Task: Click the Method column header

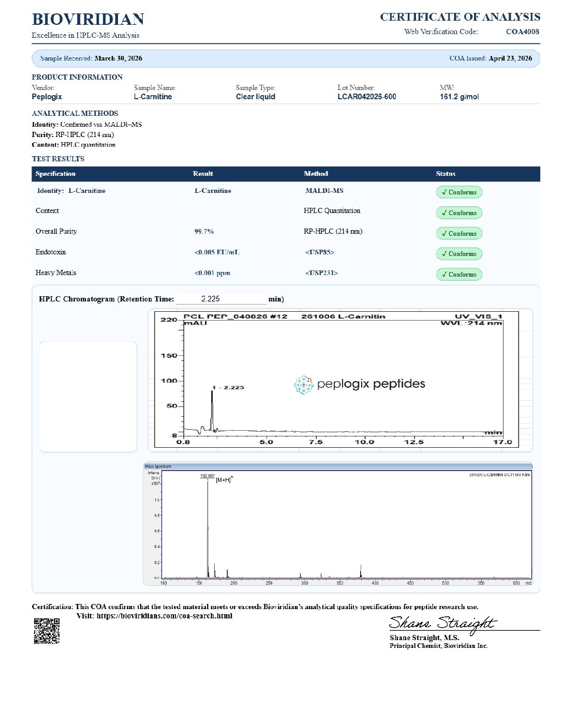Action: click(316, 174)
